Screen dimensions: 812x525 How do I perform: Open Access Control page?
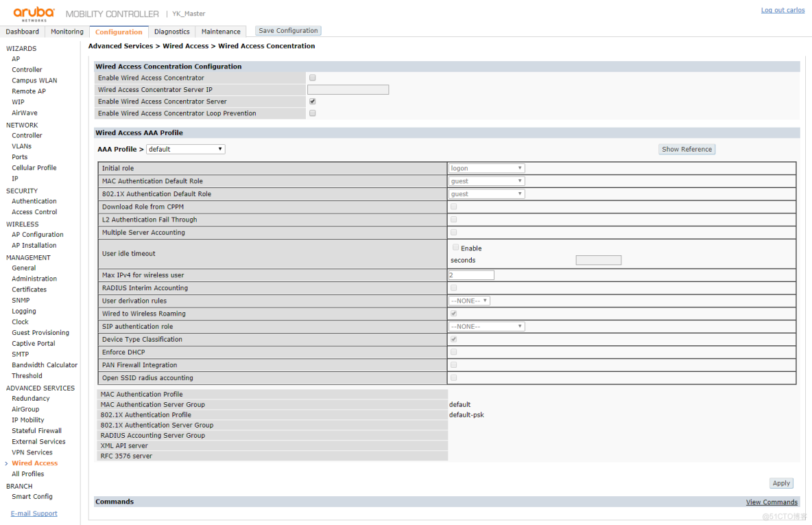click(35, 212)
